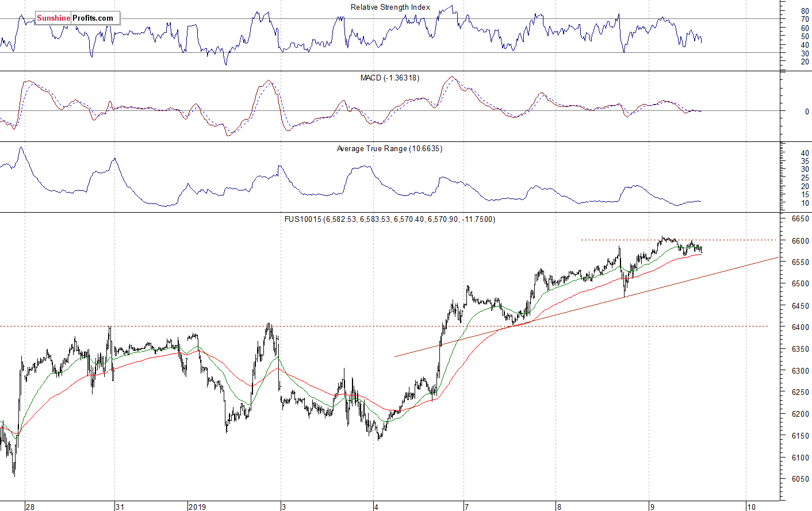Click the Relative Strength Index title
812x511 pixels.
pyautogui.click(x=390, y=7)
